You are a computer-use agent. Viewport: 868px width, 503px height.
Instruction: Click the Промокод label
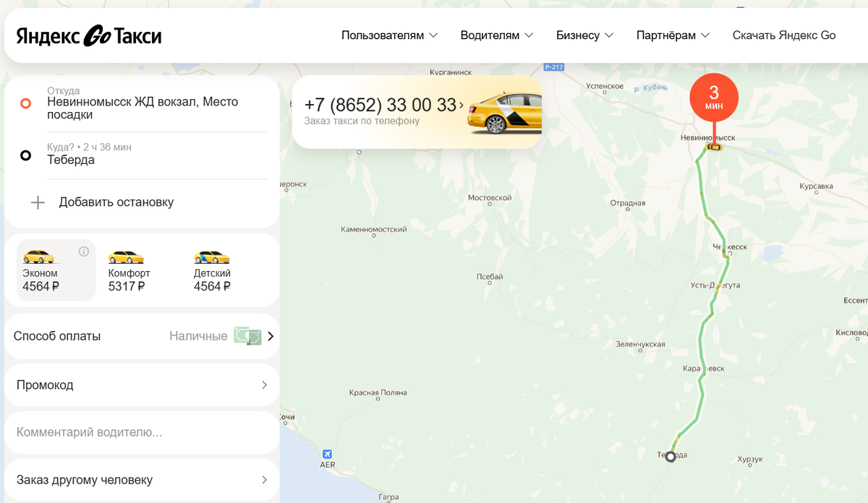[x=45, y=385]
